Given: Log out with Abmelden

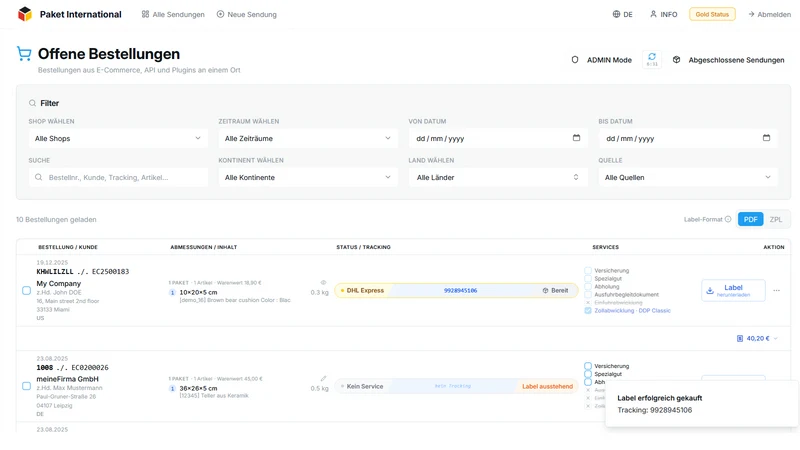Looking at the screenshot, I should (x=769, y=14).
